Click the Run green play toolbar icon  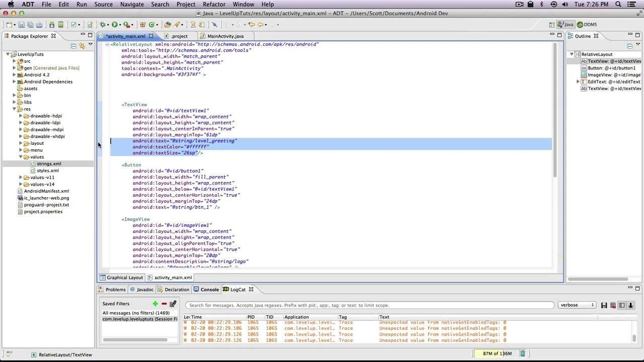tap(115, 24)
